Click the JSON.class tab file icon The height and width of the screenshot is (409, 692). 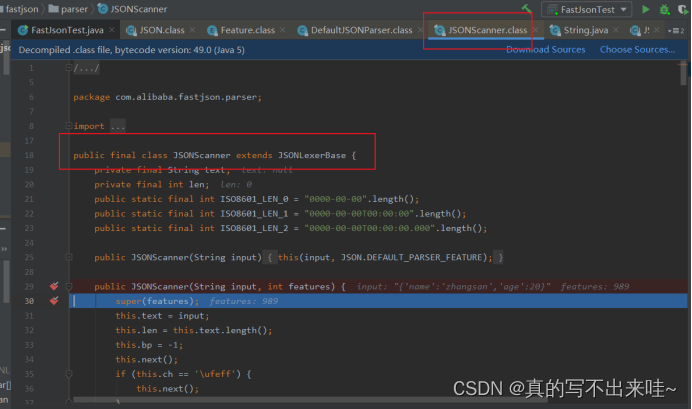click(131, 30)
